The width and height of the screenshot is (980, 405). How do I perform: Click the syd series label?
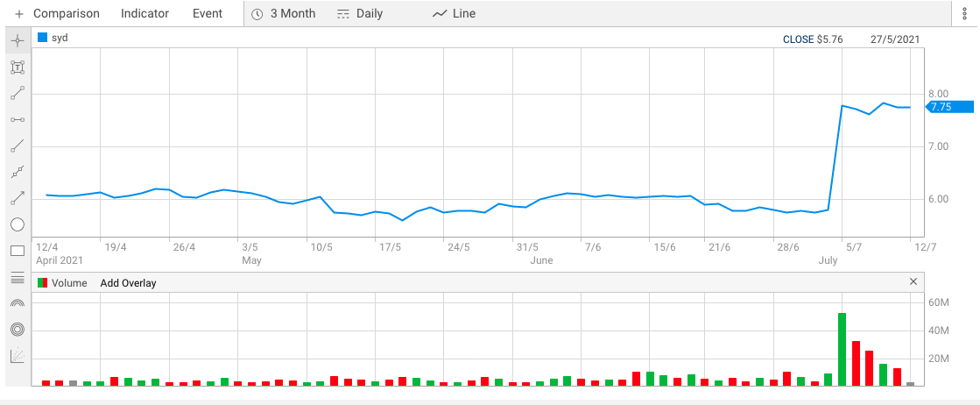(x=60, y=38)
